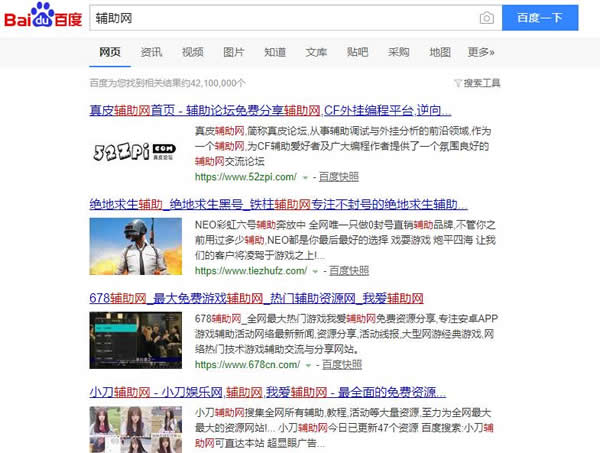Expand the 更多» menu

tap(481, 52)
